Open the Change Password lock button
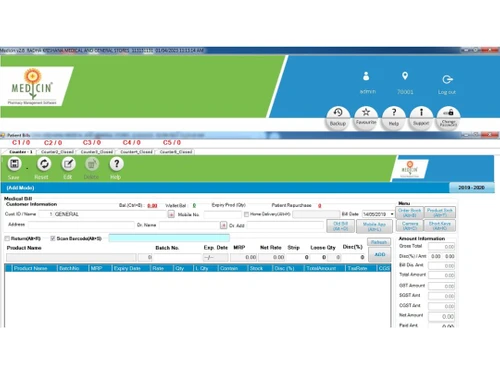 point(448,118)
